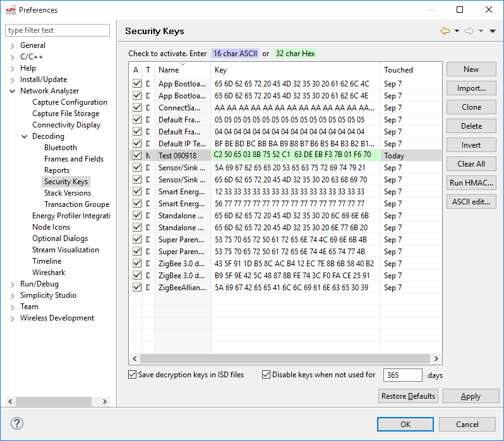Viewport: 504px width, 441px height.
Task: Click the ASCII edit... button
Action: pyautogui.click(x=471, y=202)
